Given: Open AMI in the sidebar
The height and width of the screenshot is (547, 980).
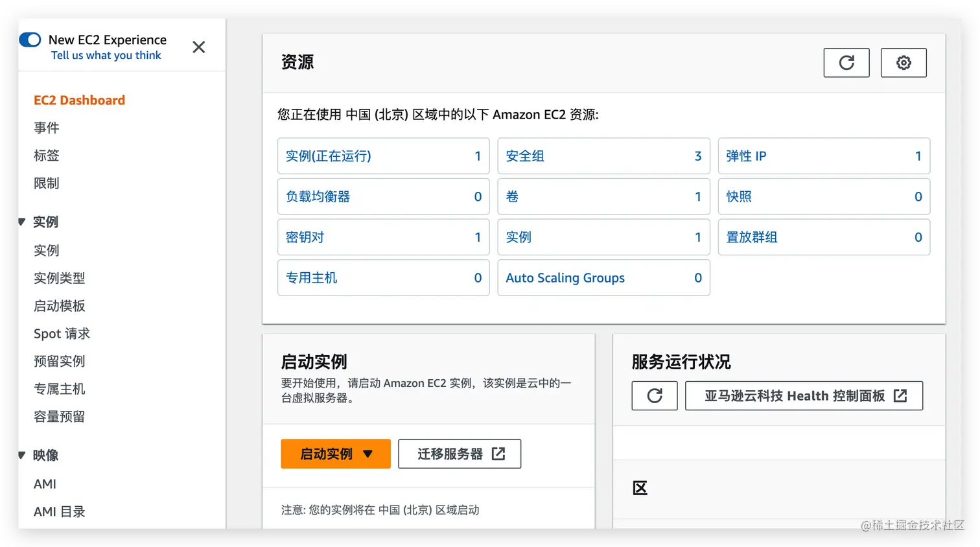Looking at the screenshot, I should tap(45, 484).
